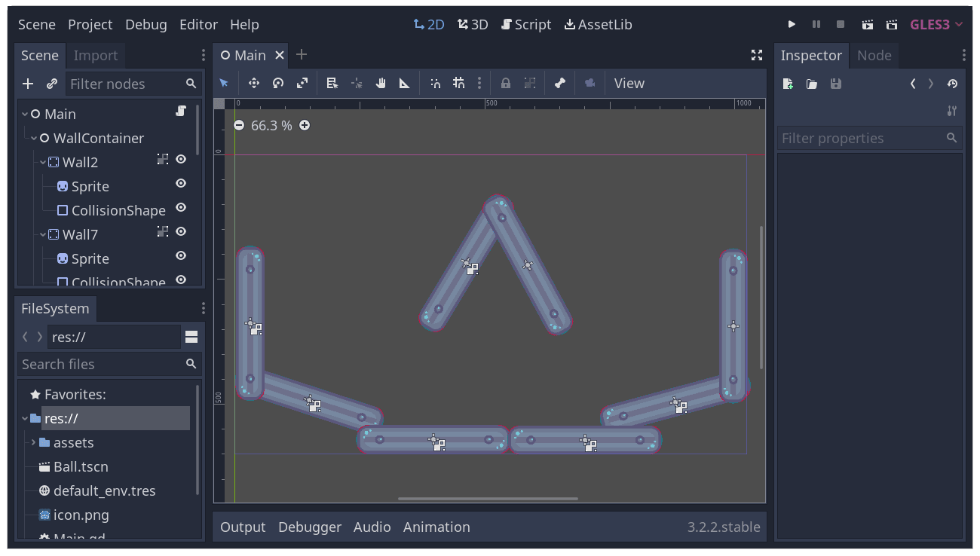Lock the selected node with the padlock icon
Screen dimensions: 980x556
(505, 83)
